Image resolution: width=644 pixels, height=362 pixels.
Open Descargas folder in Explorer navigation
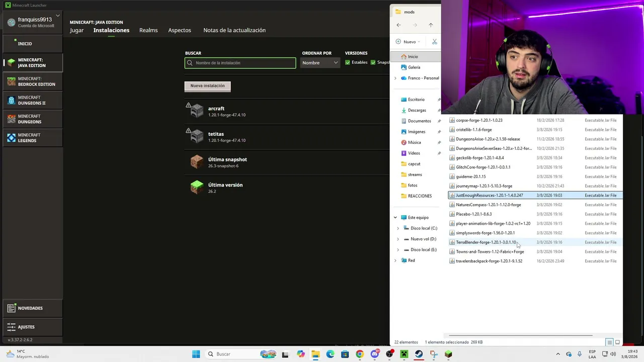pos(416,110)
